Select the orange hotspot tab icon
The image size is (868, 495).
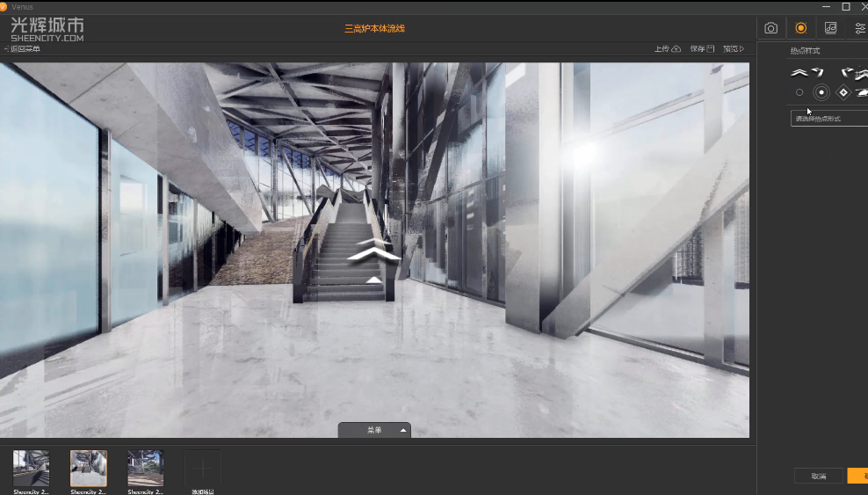pos(800,28)
